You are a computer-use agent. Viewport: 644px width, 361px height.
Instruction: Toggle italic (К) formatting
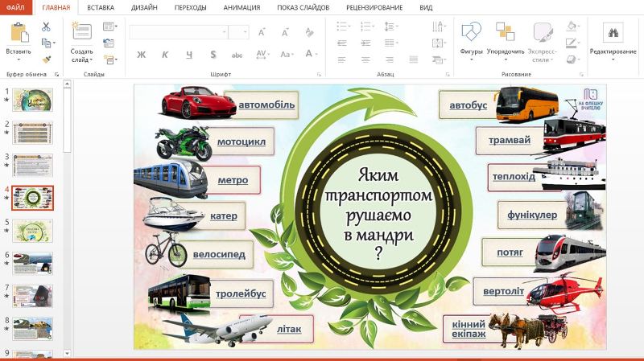click(x=165, y=55)
